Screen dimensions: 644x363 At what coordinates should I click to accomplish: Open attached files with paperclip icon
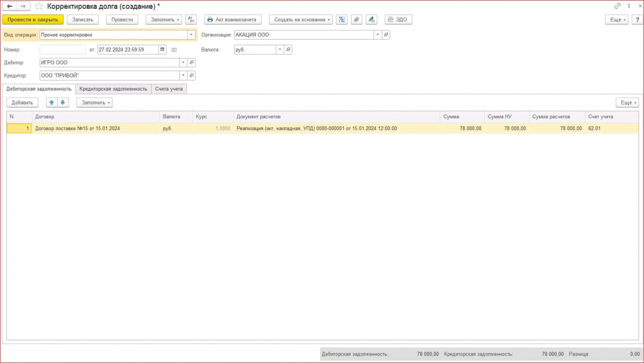pos(357,20)
